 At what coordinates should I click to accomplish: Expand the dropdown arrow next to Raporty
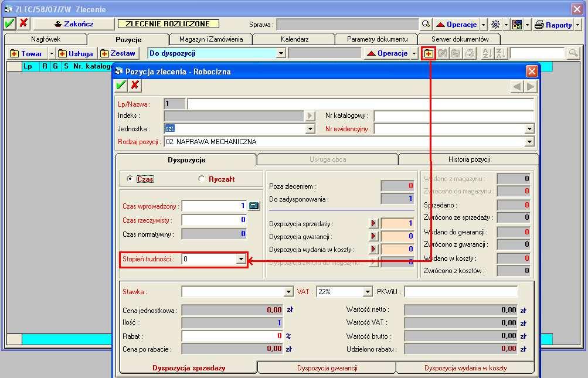coord(578,25)
